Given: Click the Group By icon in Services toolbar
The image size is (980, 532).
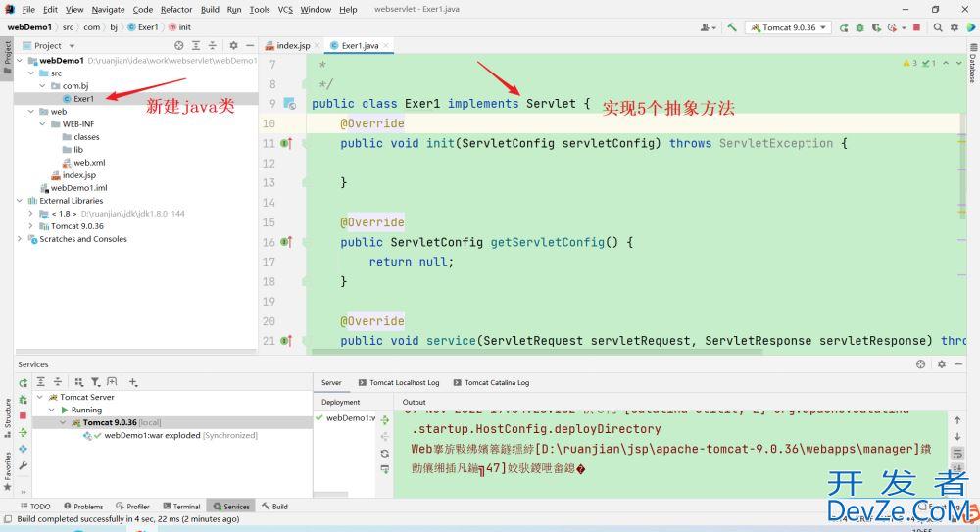Looking at the screenshot, I should tap(78, 382).
